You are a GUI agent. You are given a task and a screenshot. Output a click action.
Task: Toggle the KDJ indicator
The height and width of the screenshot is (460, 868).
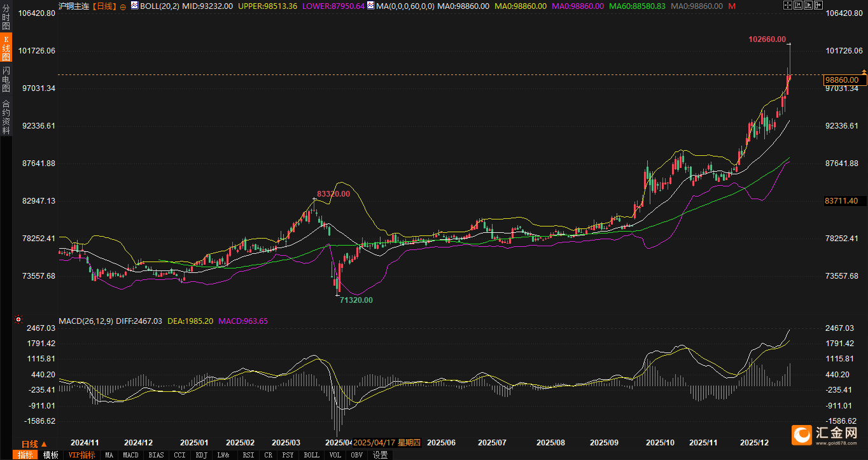click(x=201, y=455)
